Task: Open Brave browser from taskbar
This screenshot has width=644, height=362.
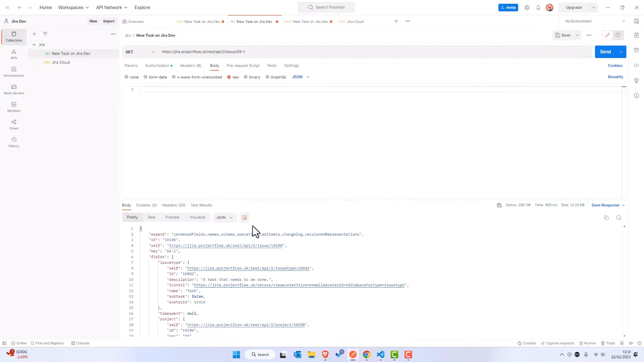Action: pos(325,355)
